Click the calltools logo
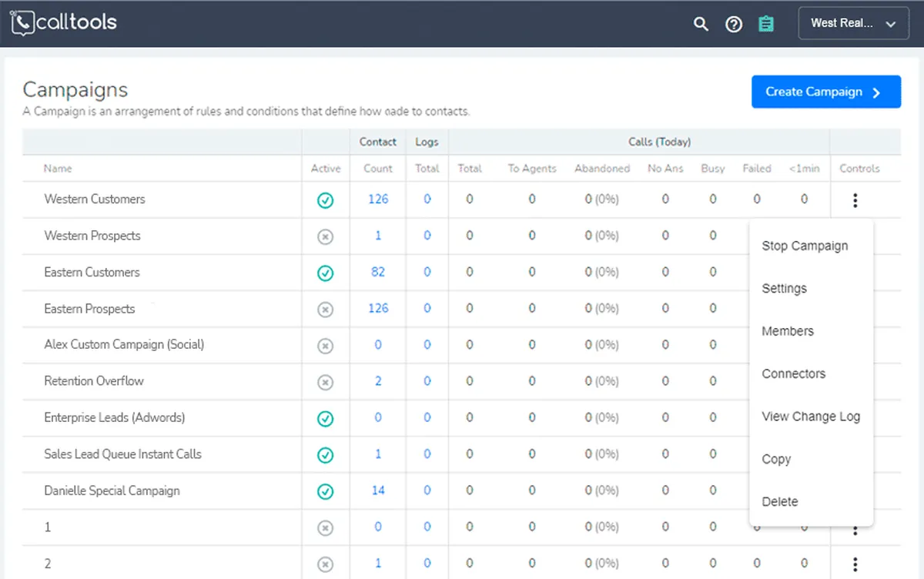Viewport: 924px width, 579px height. (64, 22)
